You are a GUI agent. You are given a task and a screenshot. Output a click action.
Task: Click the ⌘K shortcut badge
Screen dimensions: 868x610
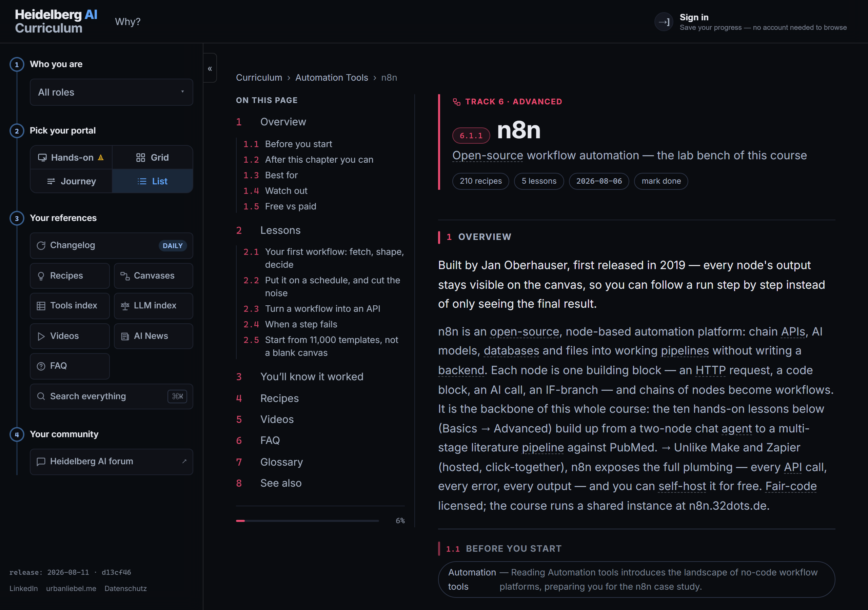(177, 396)
